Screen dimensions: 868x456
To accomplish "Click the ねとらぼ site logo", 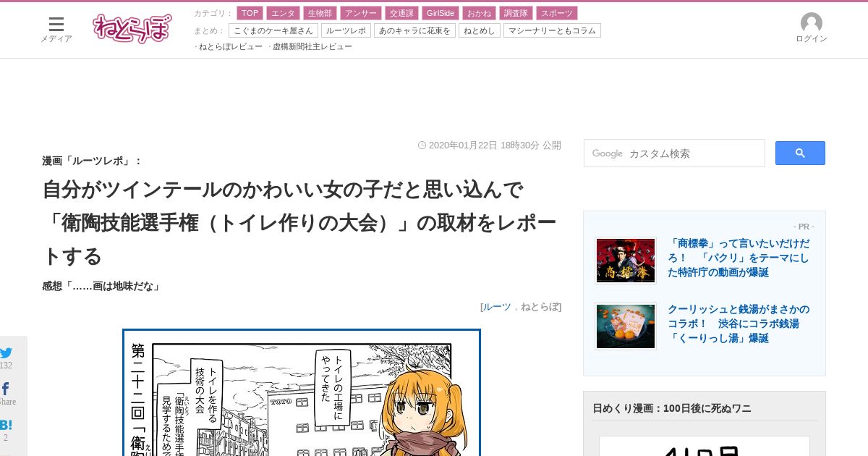I will 132,28.
